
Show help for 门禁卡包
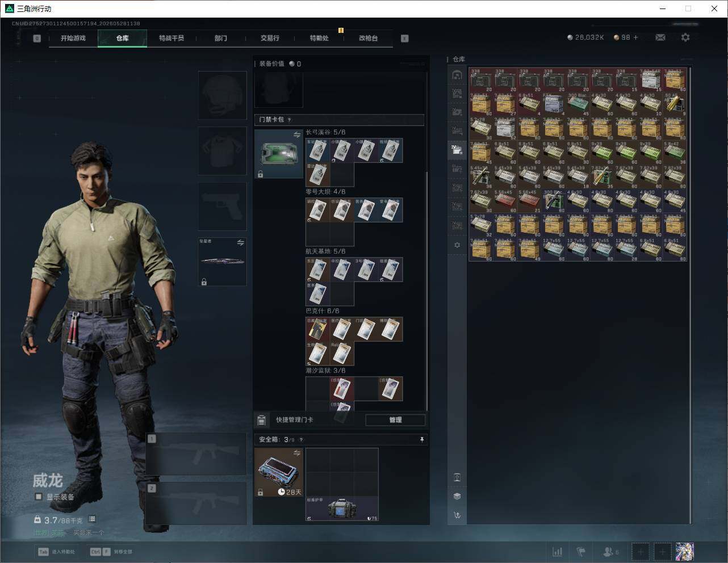click(x=290, y=120)
